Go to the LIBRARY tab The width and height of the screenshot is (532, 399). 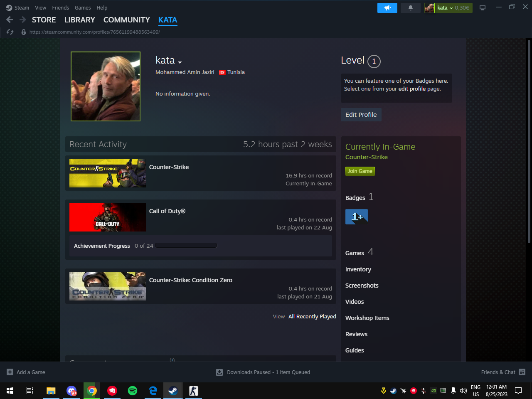[79, 20]
